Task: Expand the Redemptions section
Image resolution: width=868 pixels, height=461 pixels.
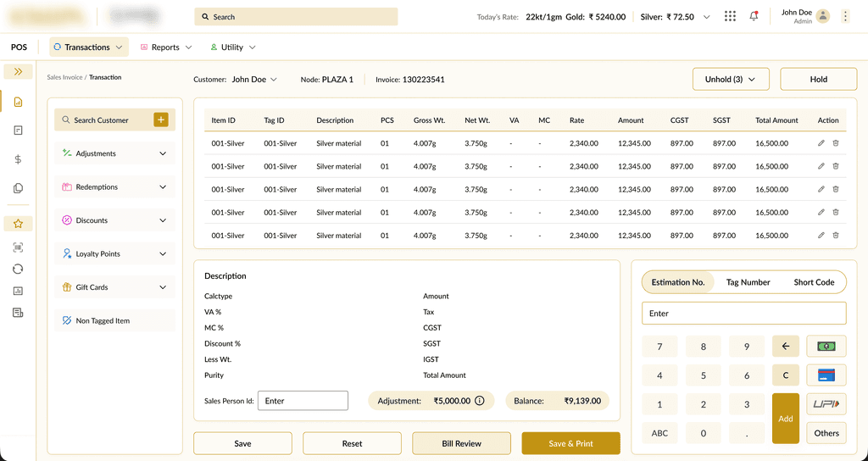Action: click(114, 187)
